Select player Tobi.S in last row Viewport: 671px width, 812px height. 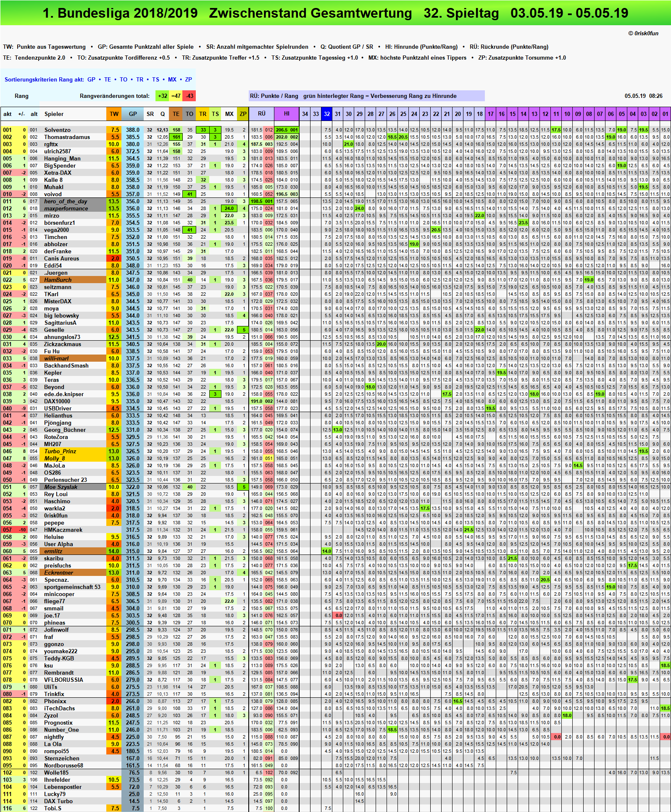point(53,808)
